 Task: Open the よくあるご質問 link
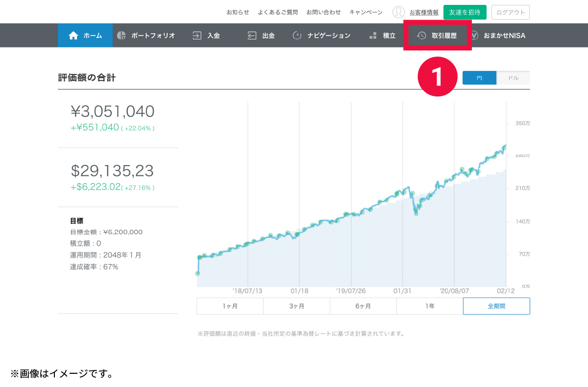tap(277, 12)
